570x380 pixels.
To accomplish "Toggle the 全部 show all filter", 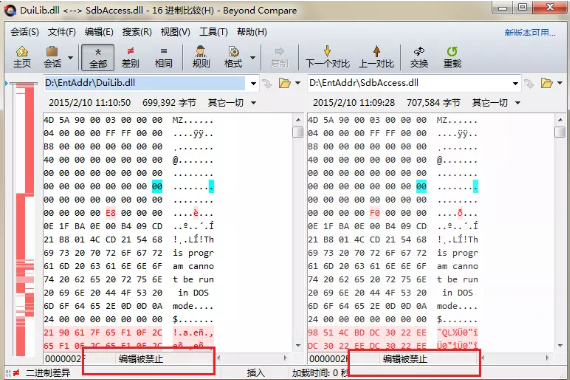I will [x=98, y=57].
